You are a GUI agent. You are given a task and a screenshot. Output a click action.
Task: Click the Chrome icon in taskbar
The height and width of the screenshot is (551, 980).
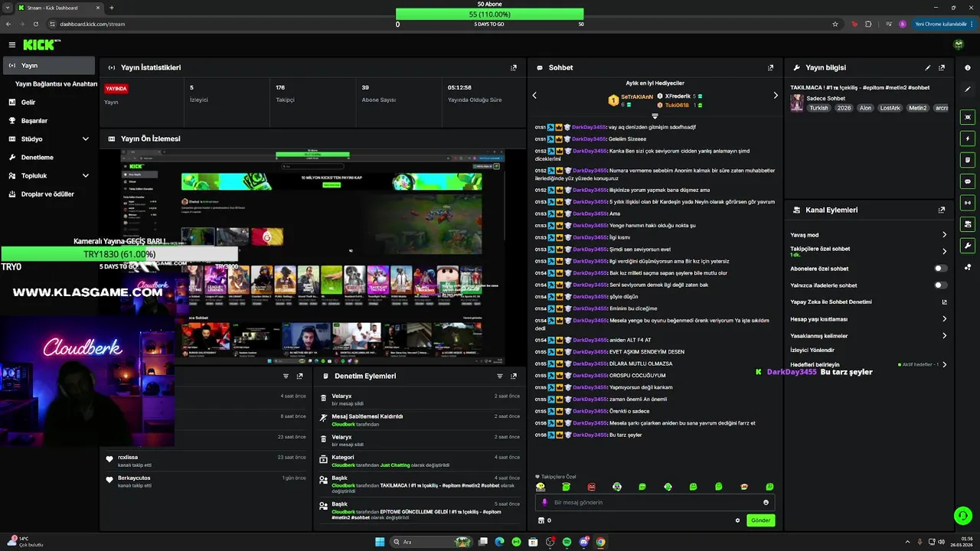[601, 542]
